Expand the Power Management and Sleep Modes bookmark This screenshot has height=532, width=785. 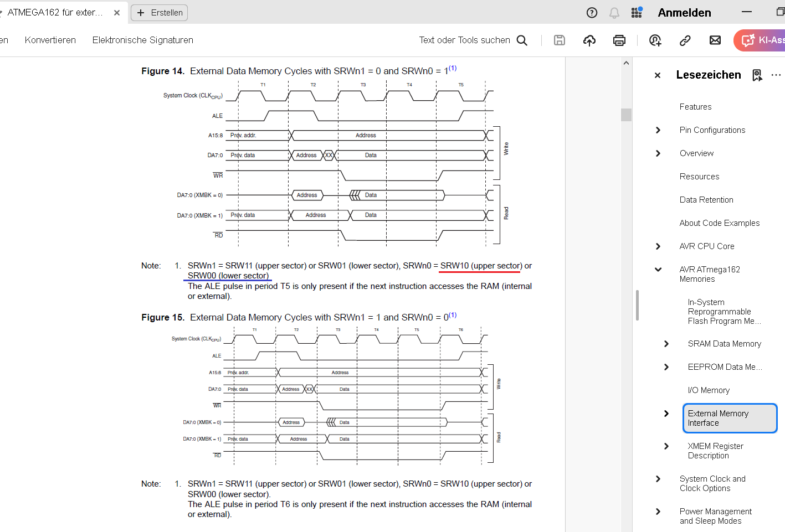[658, 512]
